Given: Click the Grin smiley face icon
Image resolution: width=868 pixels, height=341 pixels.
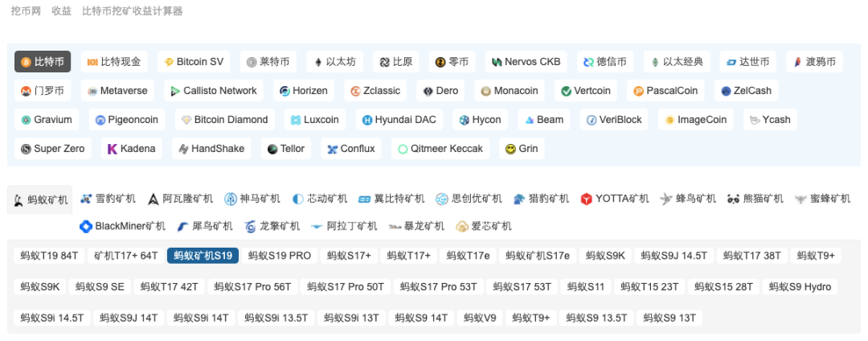Looking at the screenshot, I should click(x=510, y=149).
